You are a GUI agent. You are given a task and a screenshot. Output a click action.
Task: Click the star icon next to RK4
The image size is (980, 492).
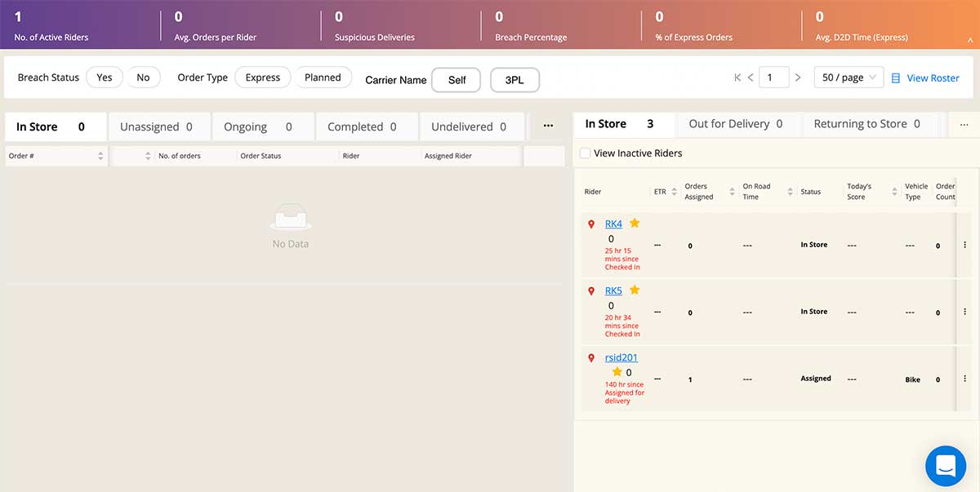pos(635,223)
